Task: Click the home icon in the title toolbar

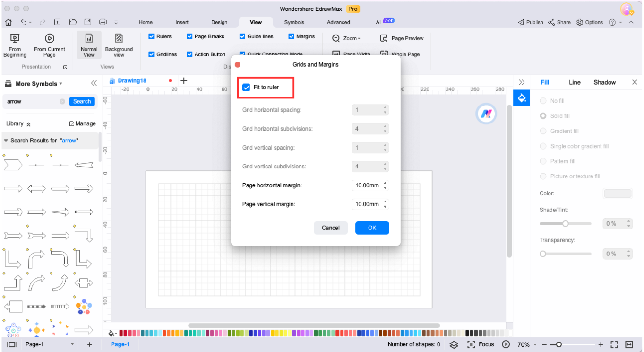Action: point(9,22)
